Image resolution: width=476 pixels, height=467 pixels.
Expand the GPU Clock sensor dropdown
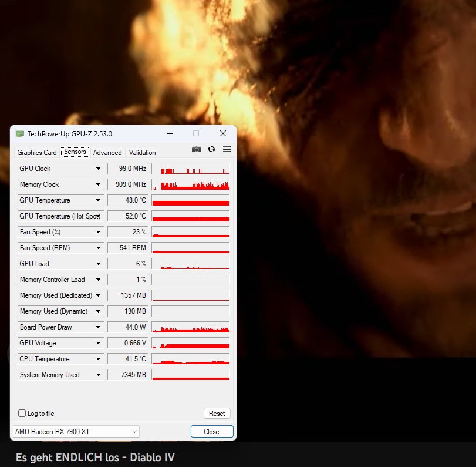pos(98,169)
